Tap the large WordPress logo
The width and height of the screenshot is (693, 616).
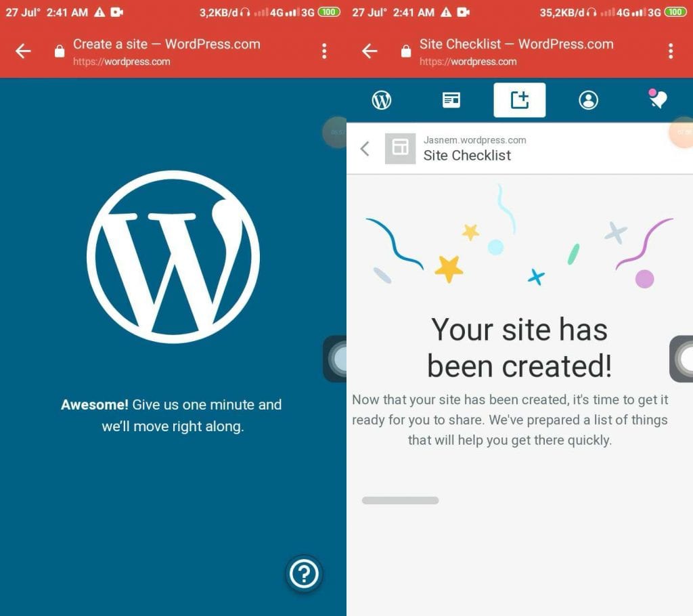coord(173,257)
